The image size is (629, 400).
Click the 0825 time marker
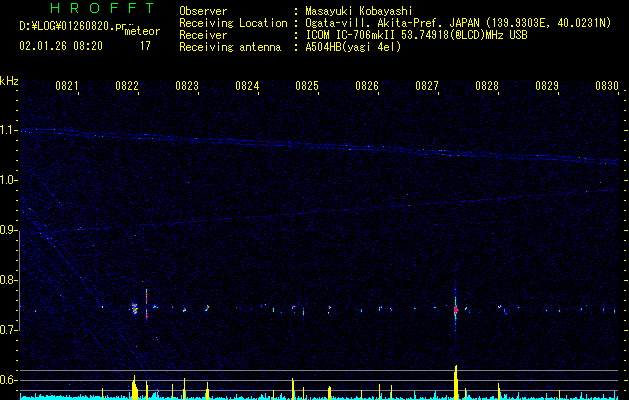pyautogui.click(x=307, y=86)
